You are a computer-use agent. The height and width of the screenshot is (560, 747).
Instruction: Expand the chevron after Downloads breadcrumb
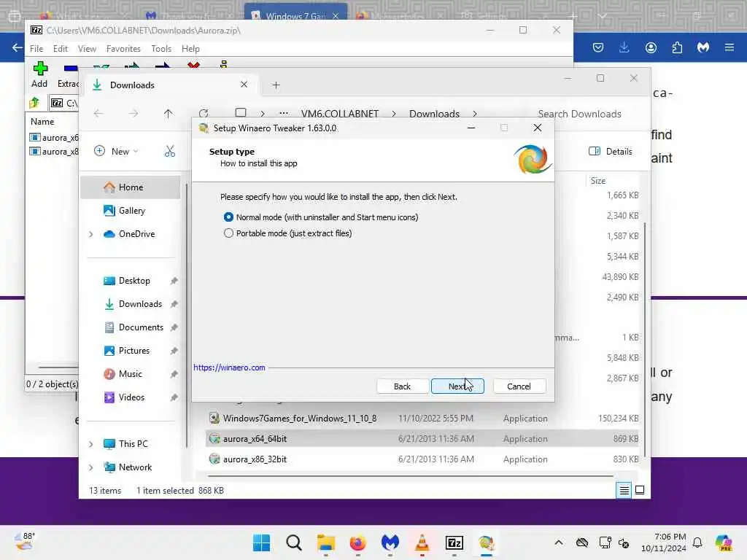coord(474,114)
